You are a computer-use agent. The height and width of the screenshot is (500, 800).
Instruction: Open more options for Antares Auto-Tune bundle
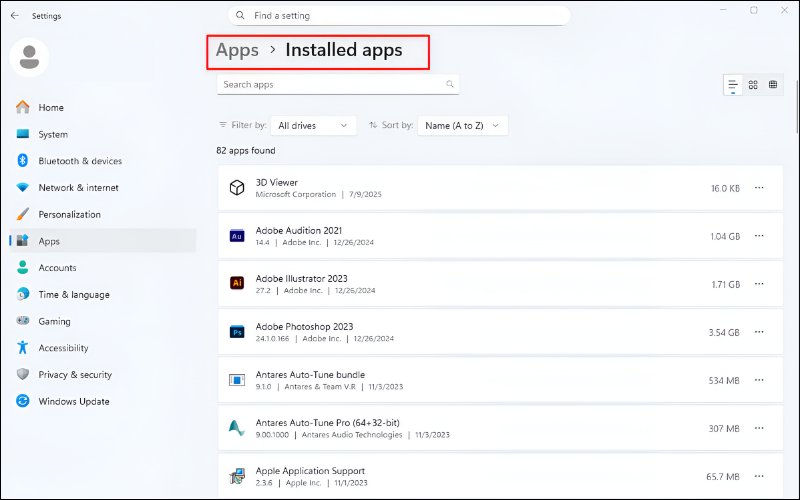[759, 380]
